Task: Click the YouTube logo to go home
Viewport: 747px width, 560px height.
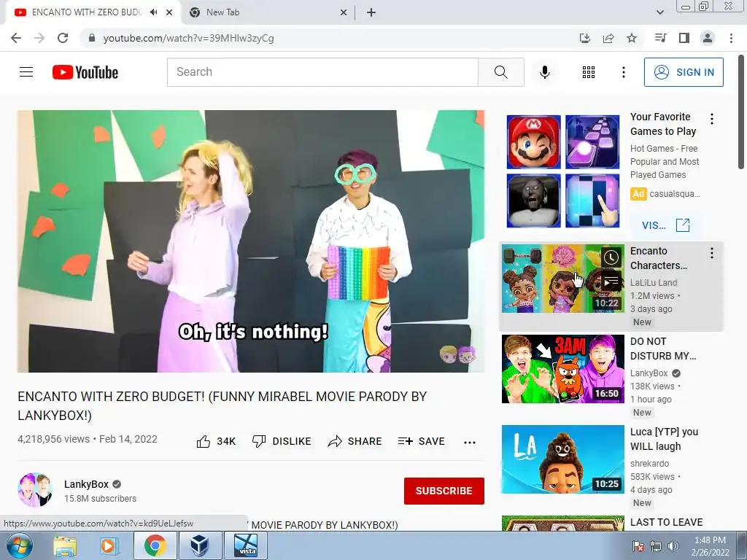Action: [x=85, y=72]
